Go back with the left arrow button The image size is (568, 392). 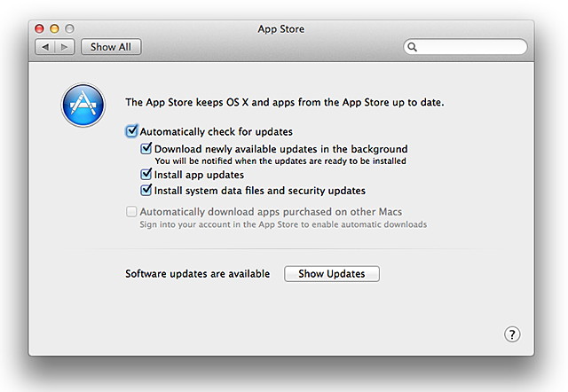(x=45, y=47)
